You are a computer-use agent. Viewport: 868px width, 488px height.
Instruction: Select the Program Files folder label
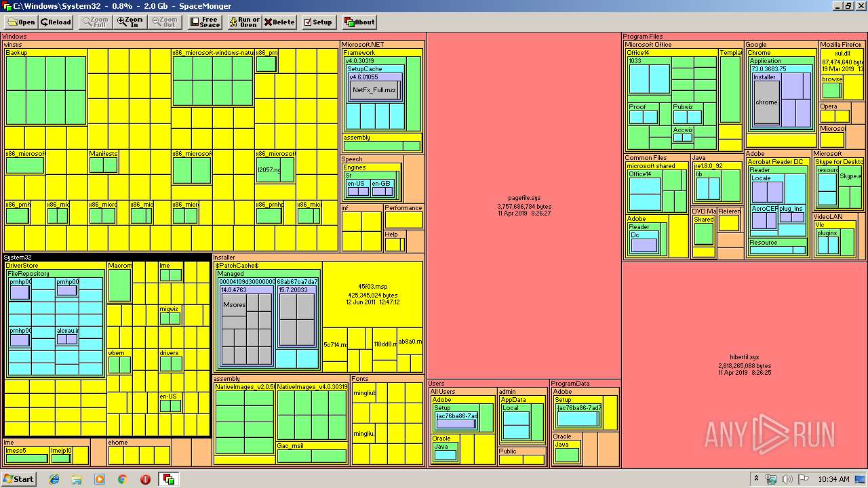click(642, 37)
